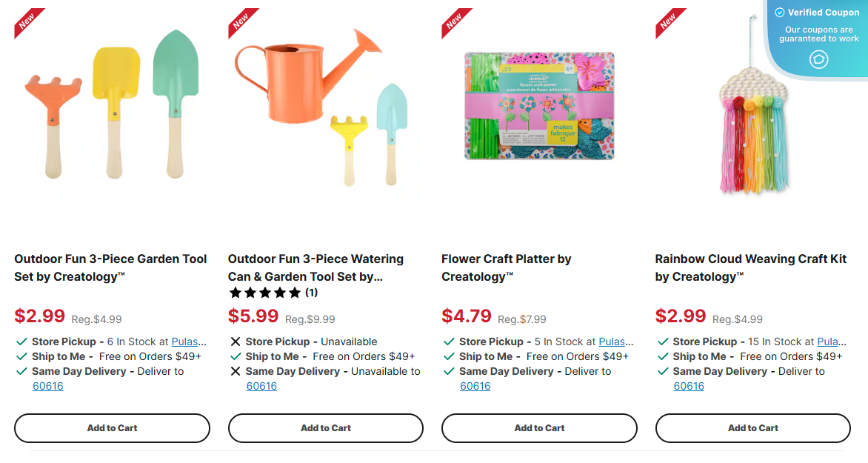Open the Flower Craft Platter product title

(507, 267)
